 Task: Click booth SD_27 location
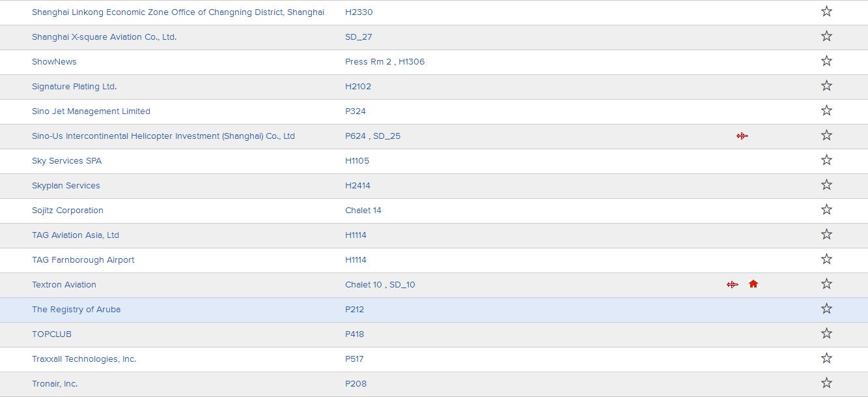coord(358,37)
